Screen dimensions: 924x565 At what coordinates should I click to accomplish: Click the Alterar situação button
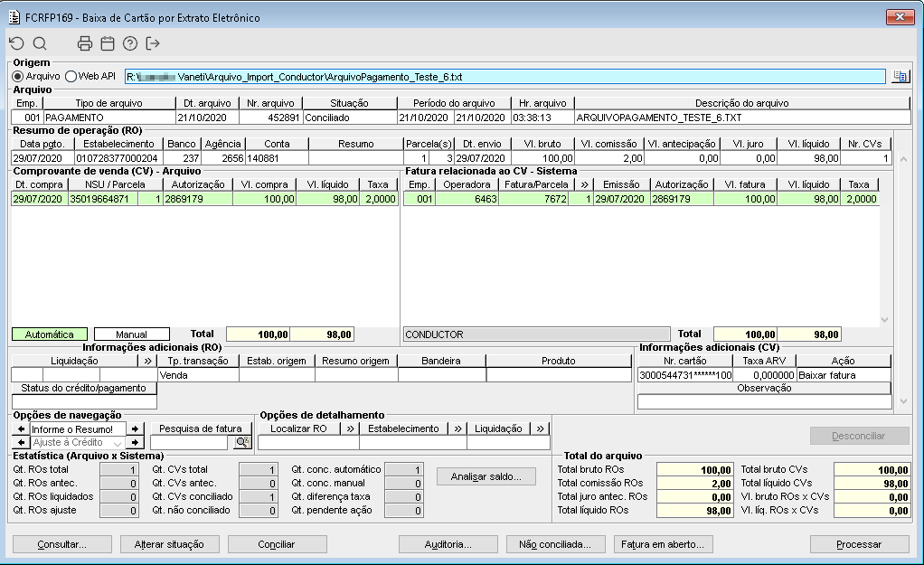coord(169,544)
